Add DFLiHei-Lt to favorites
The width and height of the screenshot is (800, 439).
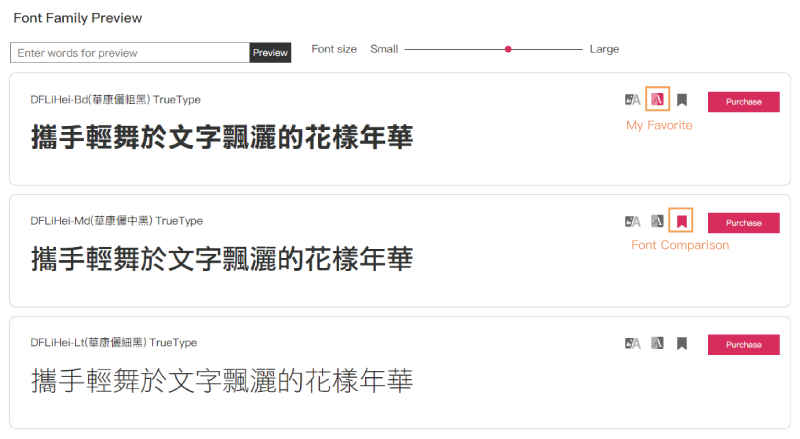pyautogui.click(x=657, y=343)
